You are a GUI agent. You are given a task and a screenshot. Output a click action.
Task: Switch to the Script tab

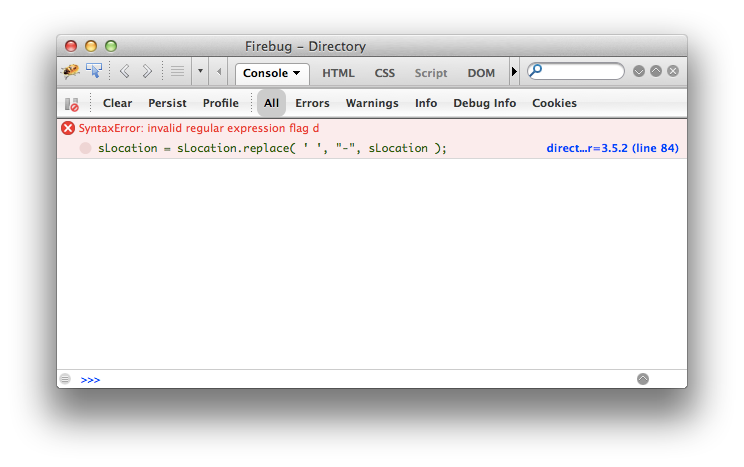tap(431, 73)
